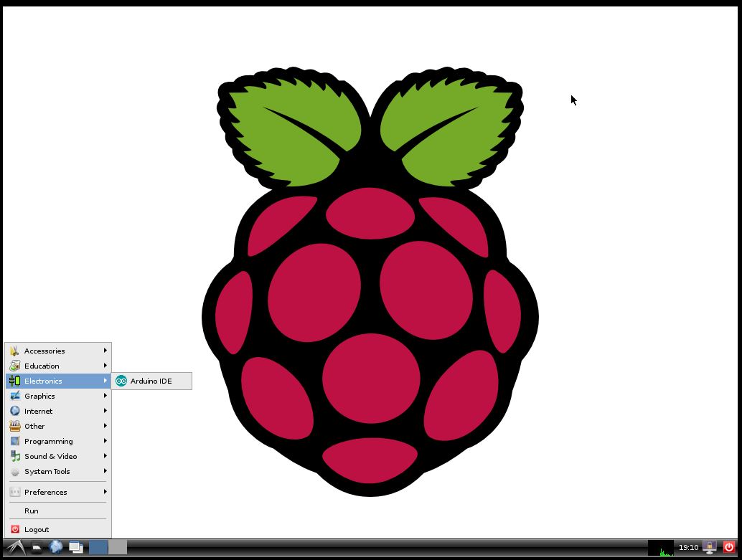The height and width of the screenshot is (560, 742).
Task: Expand the Education submenu arrow
Action: click(105, 366)
